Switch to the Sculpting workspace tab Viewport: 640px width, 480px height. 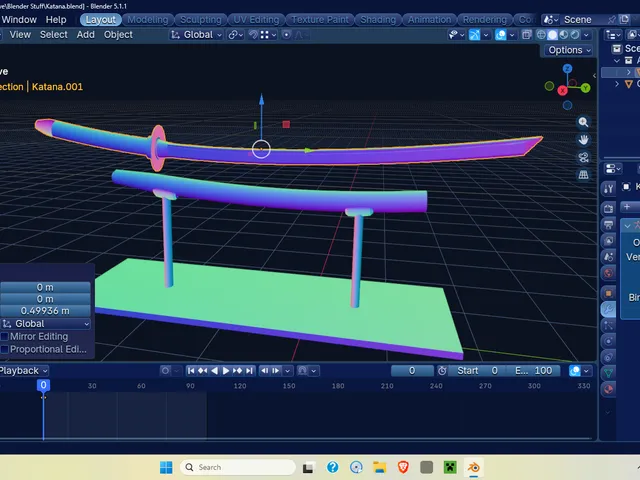201,20
